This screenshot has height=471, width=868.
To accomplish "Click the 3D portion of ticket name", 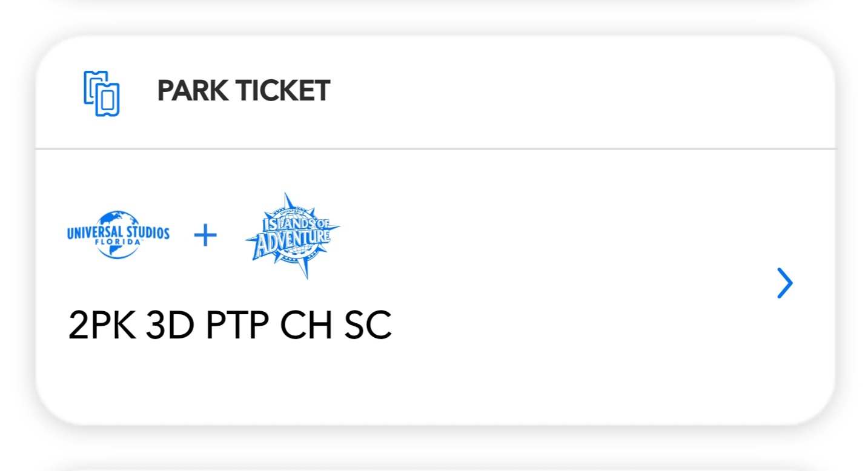I will coord(170,325).
